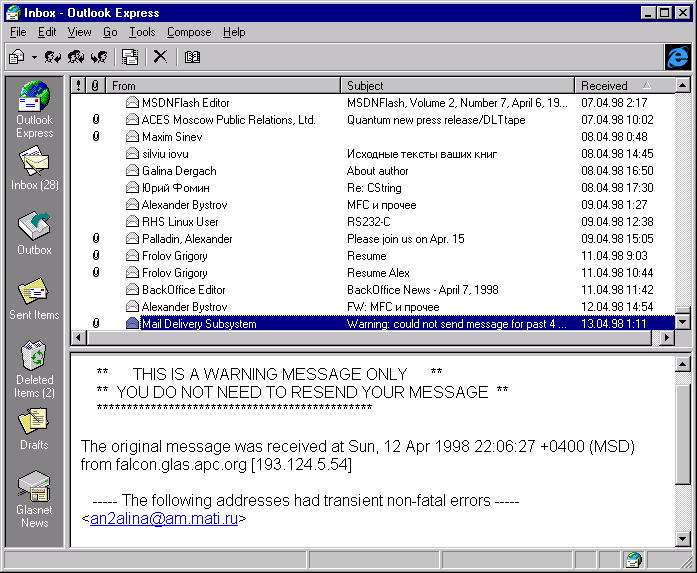Click message list scroll right arrow
Viewport: 697px width, 573px height.
click(666, 338)
